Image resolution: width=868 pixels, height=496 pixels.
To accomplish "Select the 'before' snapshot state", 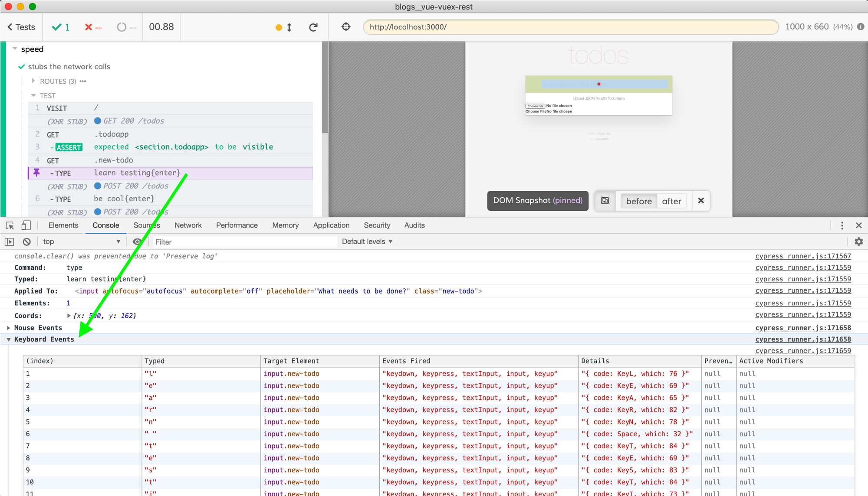I will coord(639,201).
